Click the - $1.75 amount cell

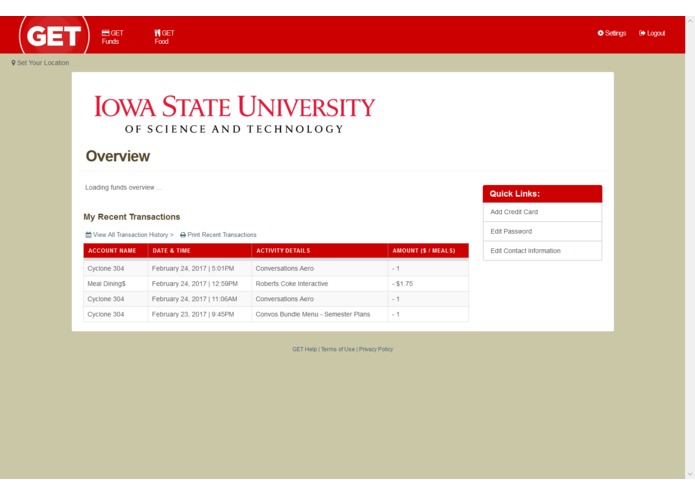pos(428,284)
